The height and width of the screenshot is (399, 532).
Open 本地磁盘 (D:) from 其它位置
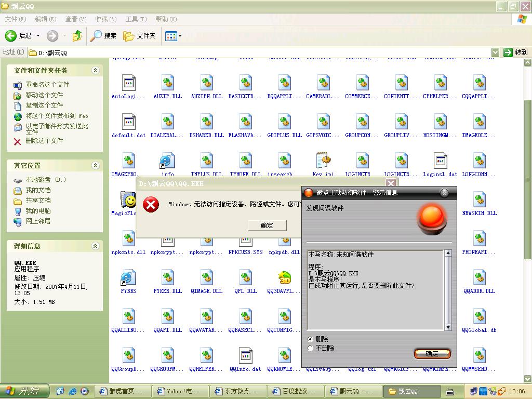(46, 180)
